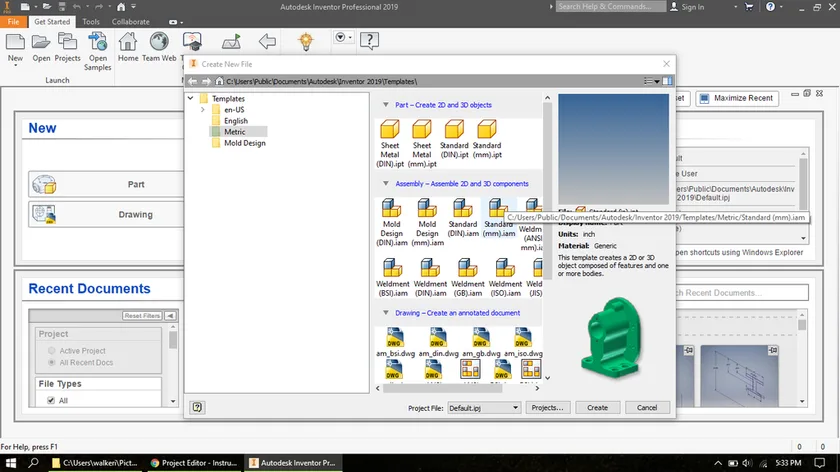Screen dimensions: 840x472
Task: Switch to the Collaborate tab
Action: tap(131, 22)
